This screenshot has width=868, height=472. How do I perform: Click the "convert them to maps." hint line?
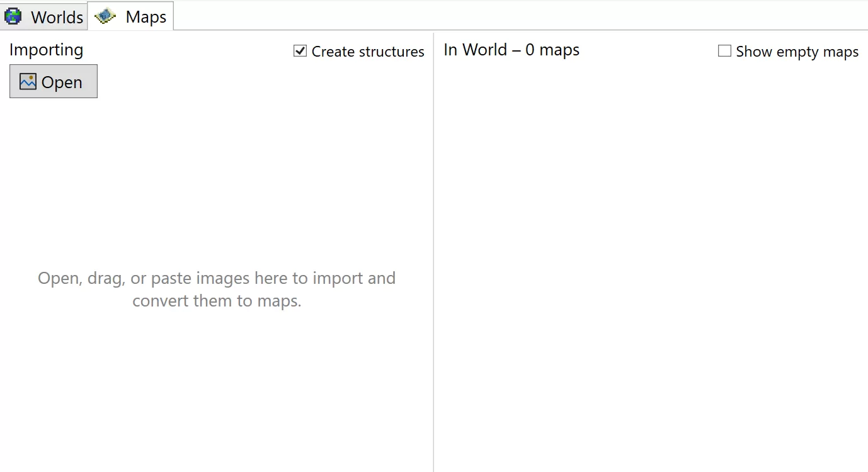click(x=217, y=301)
